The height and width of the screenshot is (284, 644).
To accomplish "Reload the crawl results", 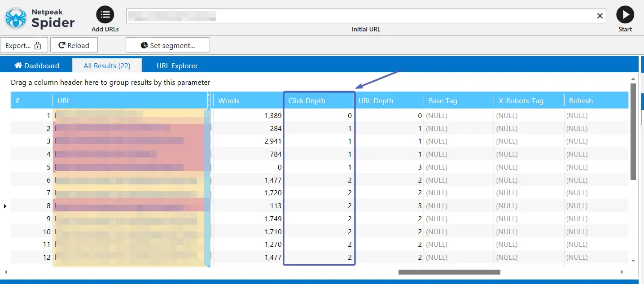I will click(74, 45).
